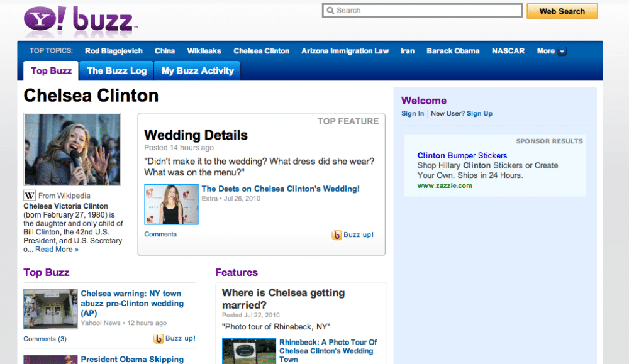The image size is (629, 364).
Task: Click the Sign In link
Action: click(413, 114)
